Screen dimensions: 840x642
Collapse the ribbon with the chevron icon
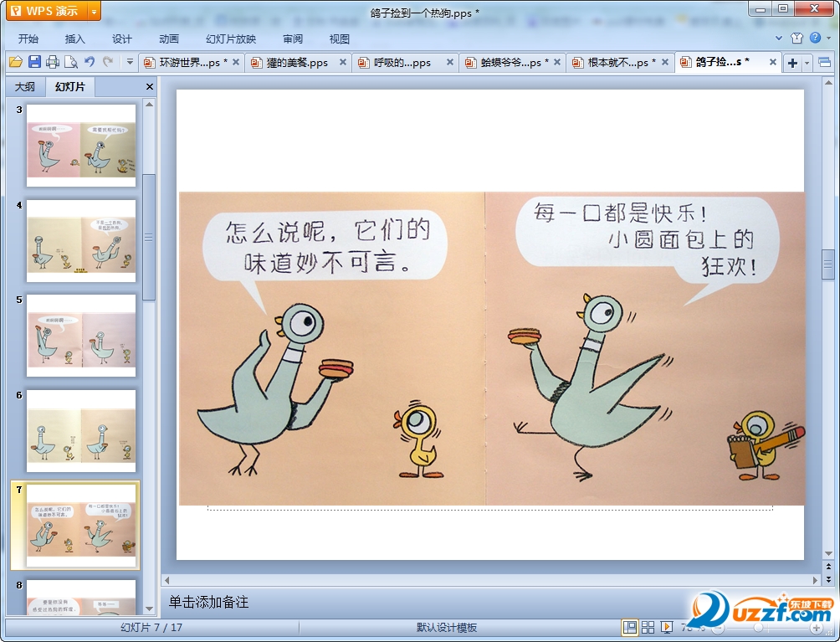pyautogui.click(x=779, y=38)
